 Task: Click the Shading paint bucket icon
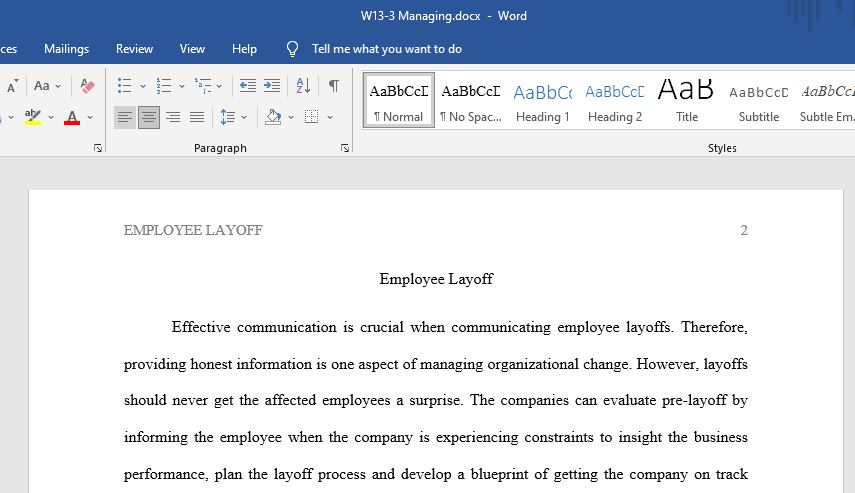(x=273, y=117)
